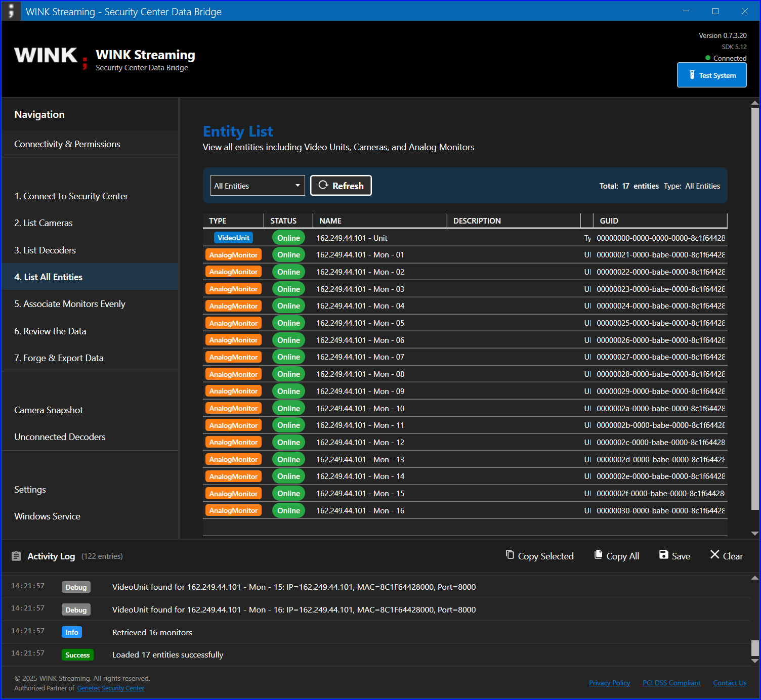Image resolution: width=761 pixels, height=700 pixels.
Task: Sort entities by the STATUS column header
Action: (283, 221)
